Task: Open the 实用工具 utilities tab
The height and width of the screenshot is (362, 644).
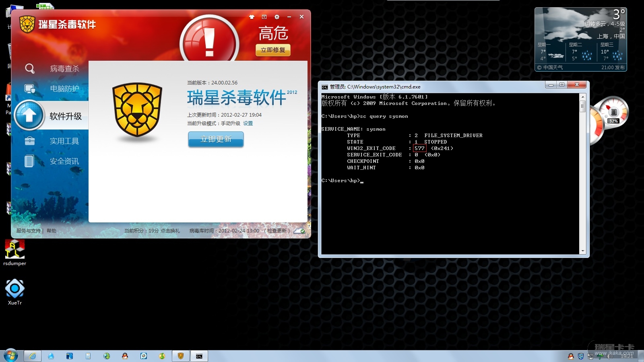Action: coord(64,141)
